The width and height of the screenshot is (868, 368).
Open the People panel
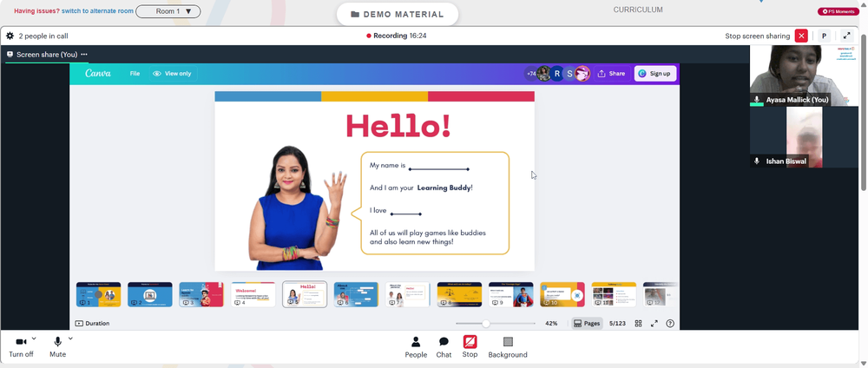416,347
